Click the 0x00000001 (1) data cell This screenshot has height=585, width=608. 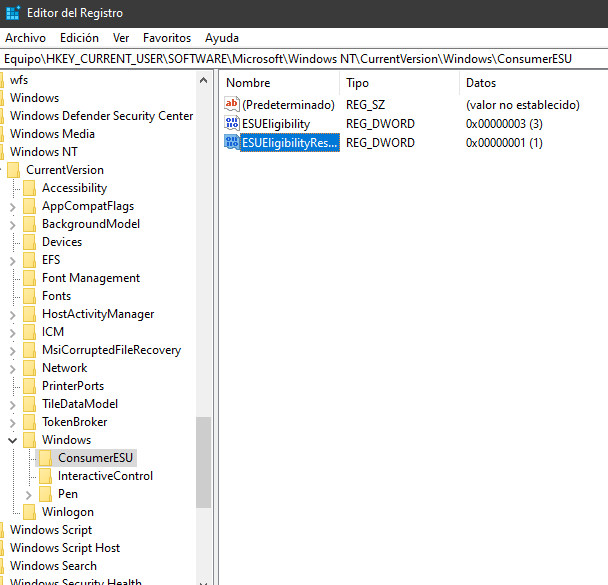[504, 143]
